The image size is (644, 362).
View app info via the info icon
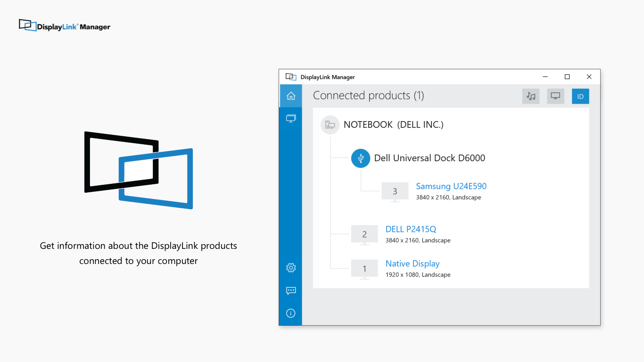click(290, 313)
